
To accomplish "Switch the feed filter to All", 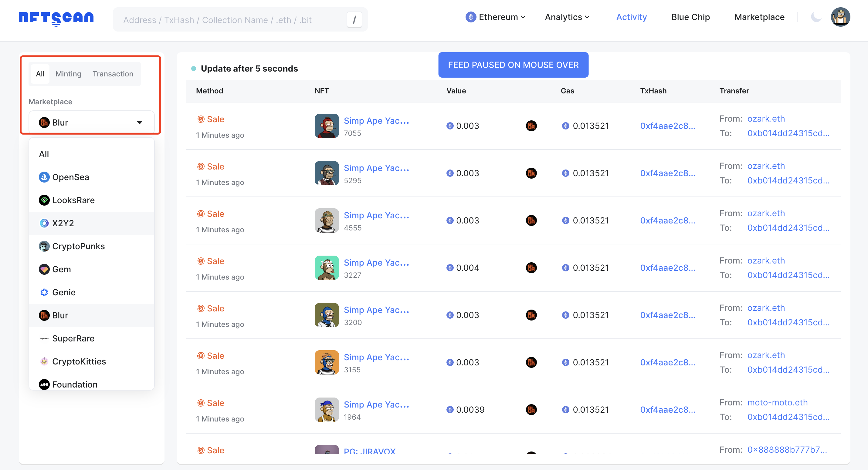I will (x=40, y=74).
